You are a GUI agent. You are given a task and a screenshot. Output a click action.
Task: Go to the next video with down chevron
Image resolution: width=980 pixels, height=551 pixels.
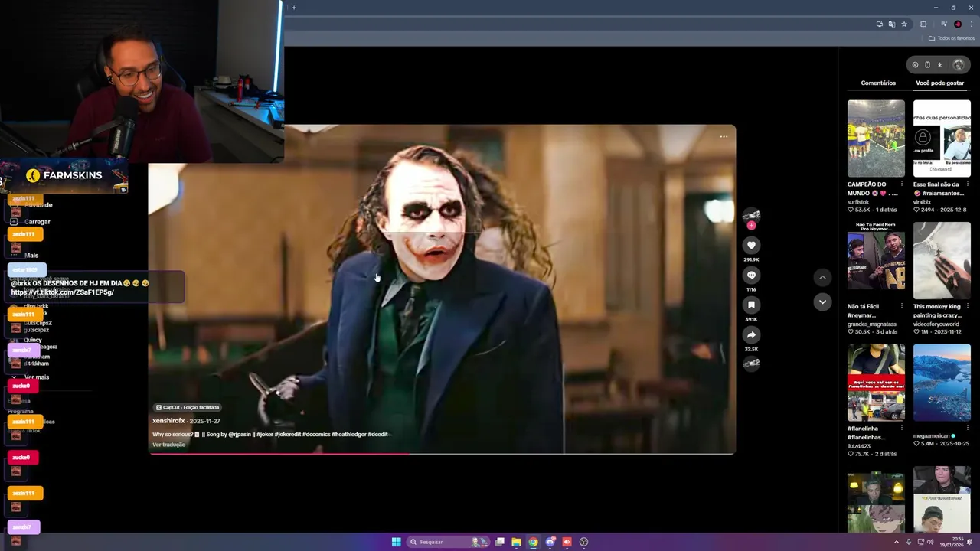(822, 302)
